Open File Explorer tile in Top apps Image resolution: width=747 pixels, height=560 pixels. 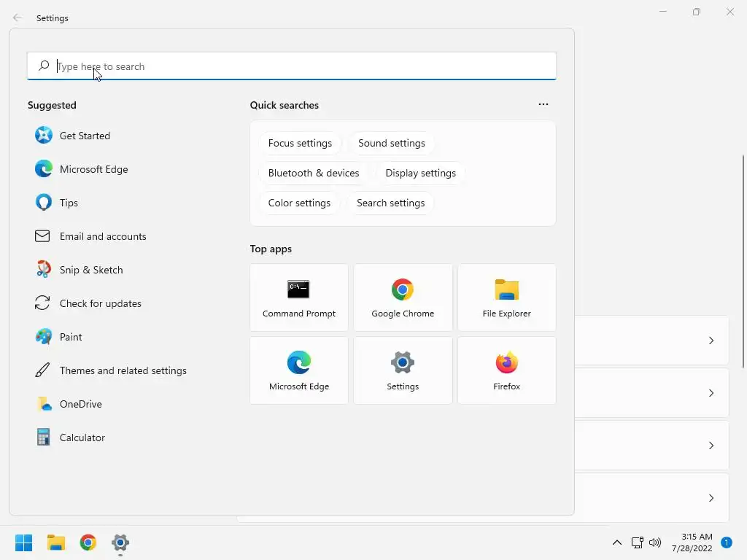pyautogui.click(x=506, y=297)
